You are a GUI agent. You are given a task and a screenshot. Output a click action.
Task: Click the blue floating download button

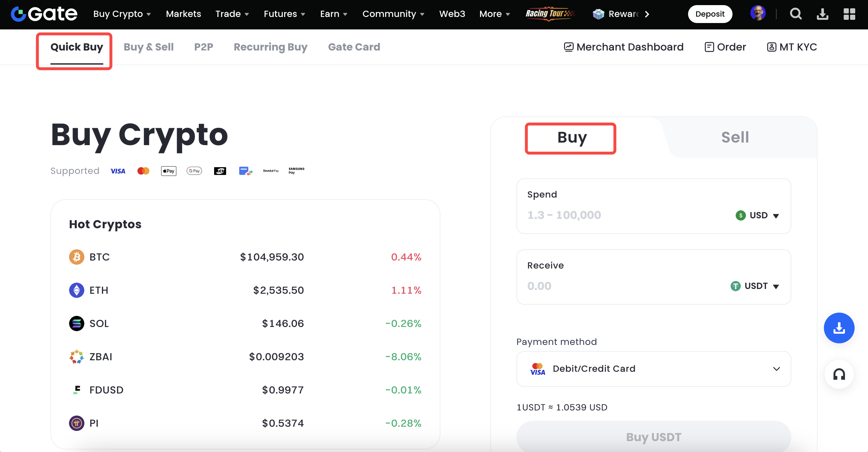coord(839,328)
